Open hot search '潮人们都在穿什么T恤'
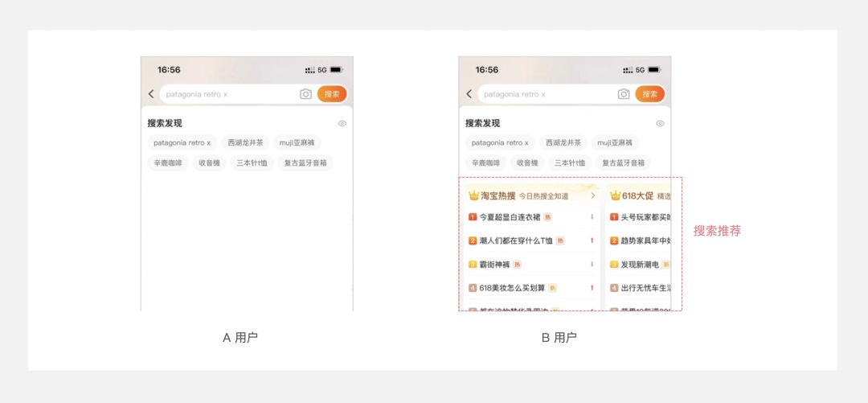 [x=516, y=241]
